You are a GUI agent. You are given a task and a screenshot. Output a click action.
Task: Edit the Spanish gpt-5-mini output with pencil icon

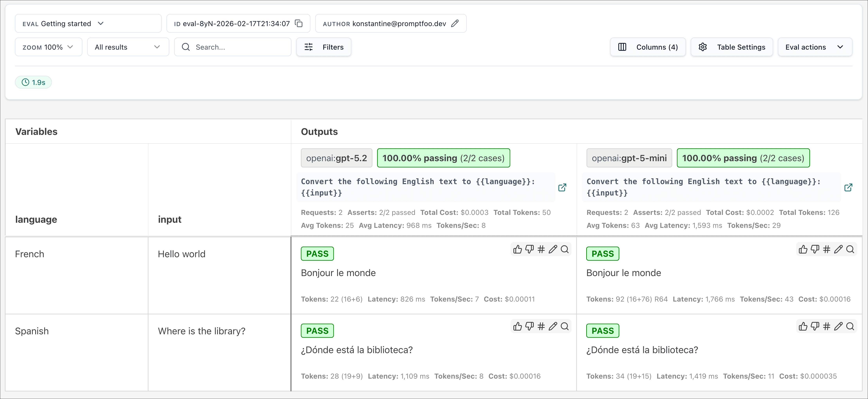pos(838,326)
